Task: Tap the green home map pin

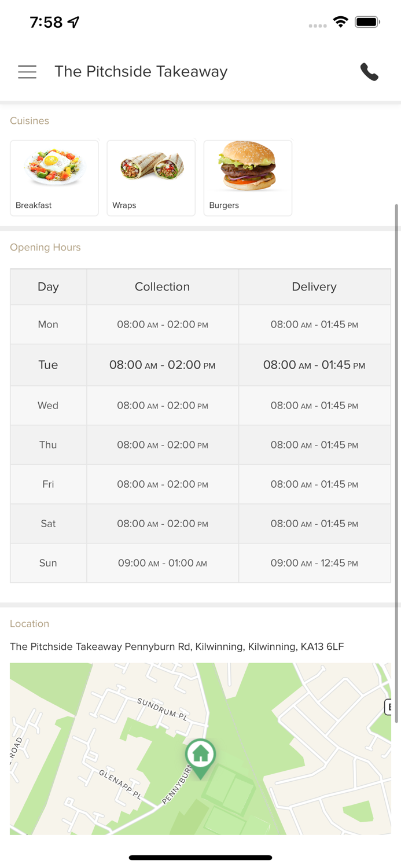Action: point(200,756)
